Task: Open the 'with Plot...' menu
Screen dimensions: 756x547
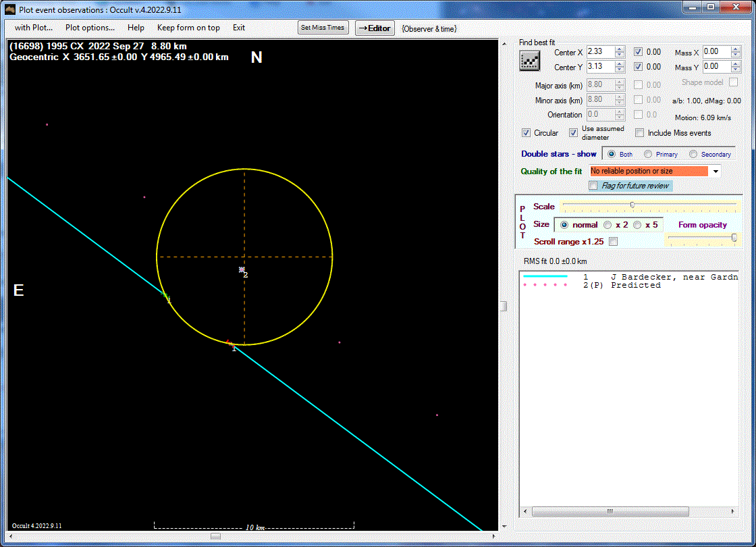Action: (34, 28)
